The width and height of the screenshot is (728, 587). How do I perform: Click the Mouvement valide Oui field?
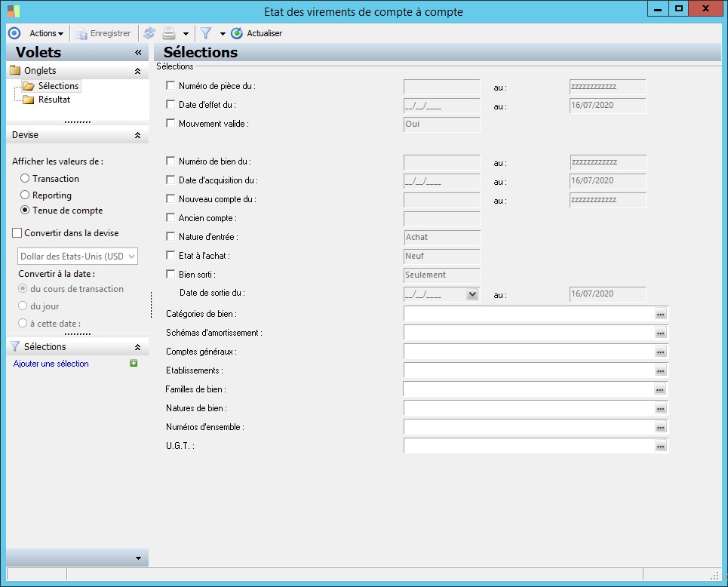click(x=441, y=124)
